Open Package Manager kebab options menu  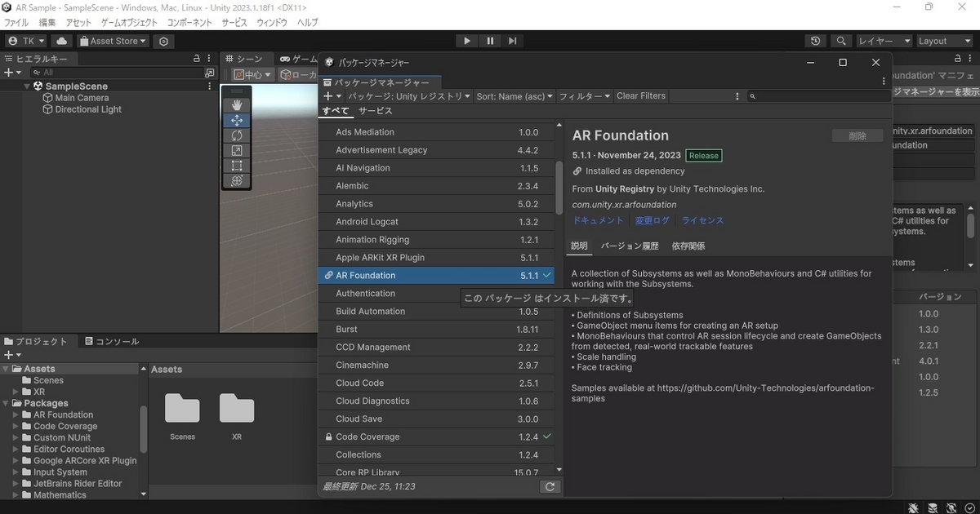click(737, 96)
